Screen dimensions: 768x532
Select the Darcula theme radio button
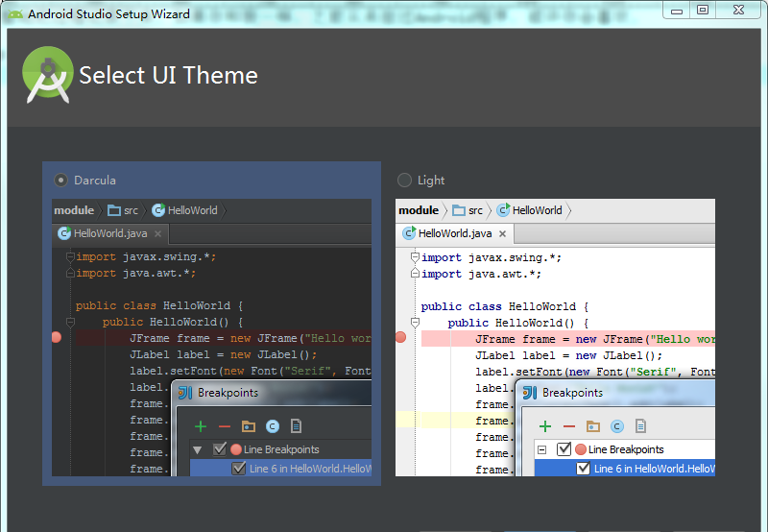[x=61, y=180]
